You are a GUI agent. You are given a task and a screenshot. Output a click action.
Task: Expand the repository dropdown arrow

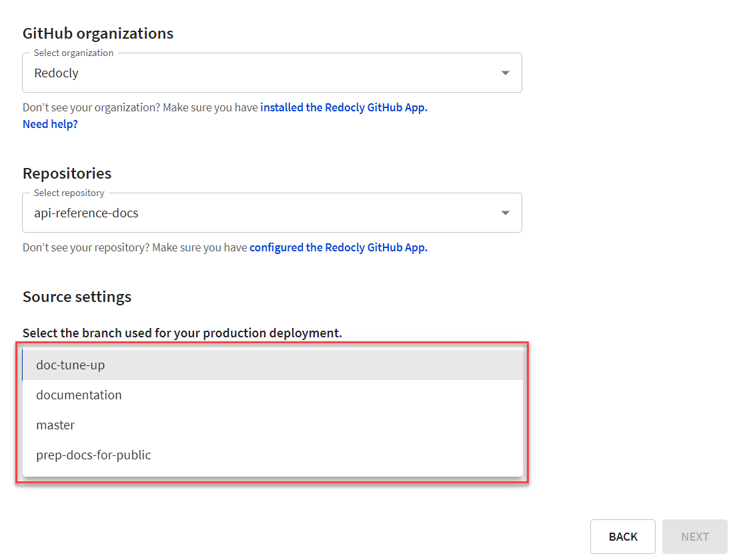tap(506, 213)
